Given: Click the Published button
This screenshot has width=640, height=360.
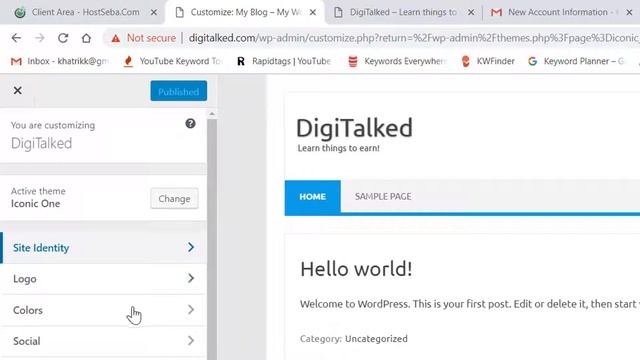Looking at the screenshot, I should (x=178, y=91).
